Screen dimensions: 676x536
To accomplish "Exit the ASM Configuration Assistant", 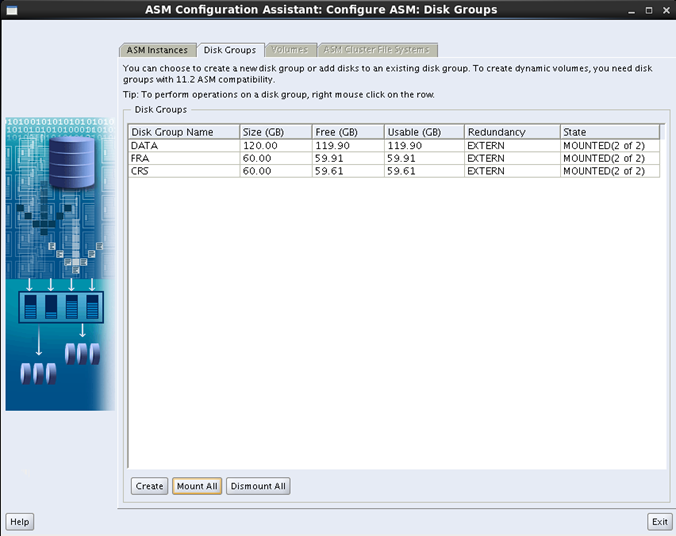I will pyautogui.click(x=660, y=521).
